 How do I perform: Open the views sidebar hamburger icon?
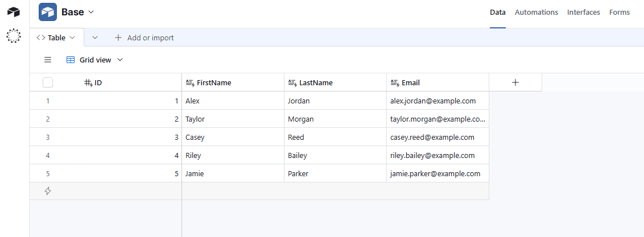click(x=48, y=60)
